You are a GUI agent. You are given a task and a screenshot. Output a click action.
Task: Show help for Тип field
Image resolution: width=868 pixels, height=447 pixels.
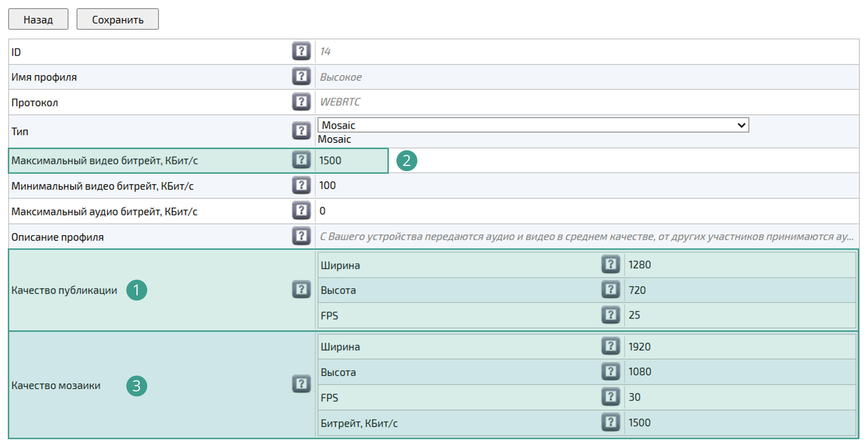coord(301,131)
